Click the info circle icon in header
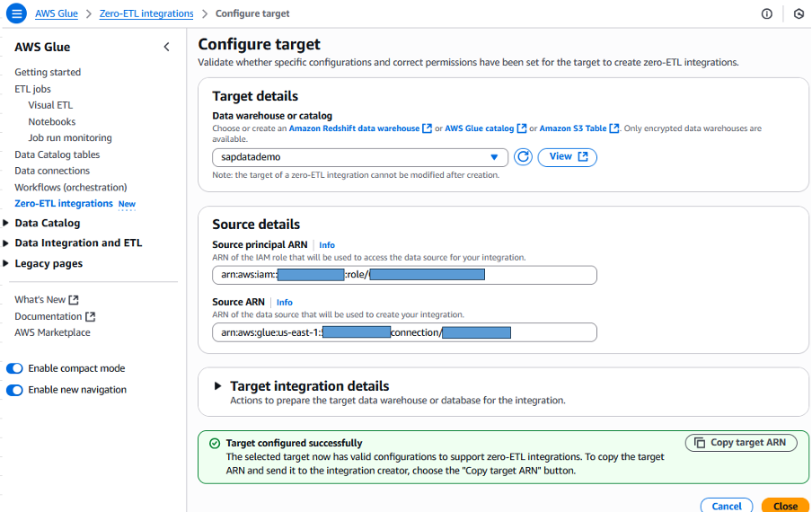Screen dimensions: 812x512 [x=766, y=13]
